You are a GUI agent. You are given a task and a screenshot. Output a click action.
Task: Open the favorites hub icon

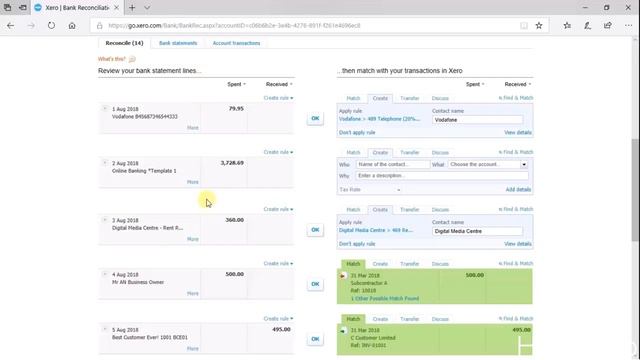[567, 25]
